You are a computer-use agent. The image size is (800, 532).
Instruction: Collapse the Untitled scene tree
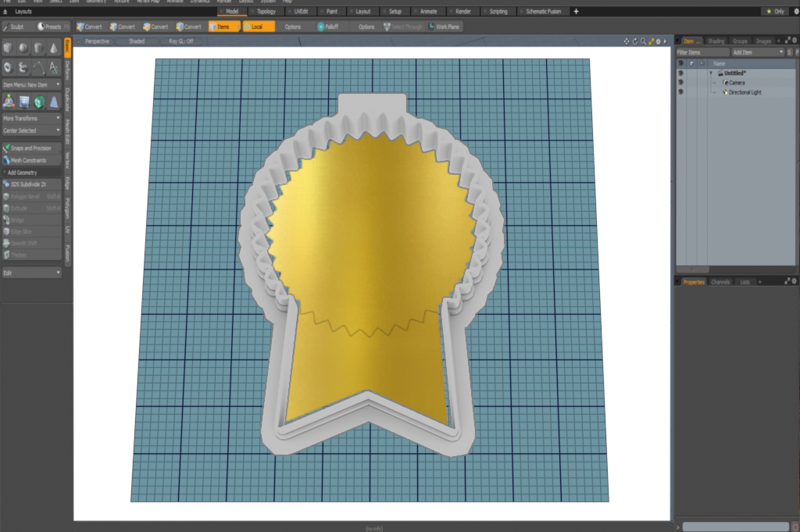click(711, 73)
